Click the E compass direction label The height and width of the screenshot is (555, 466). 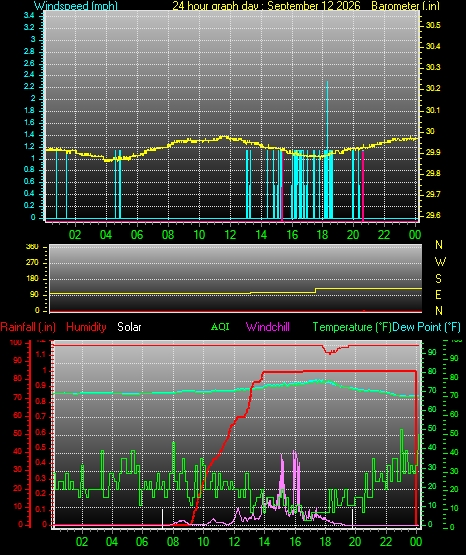(x=438, y=294)
